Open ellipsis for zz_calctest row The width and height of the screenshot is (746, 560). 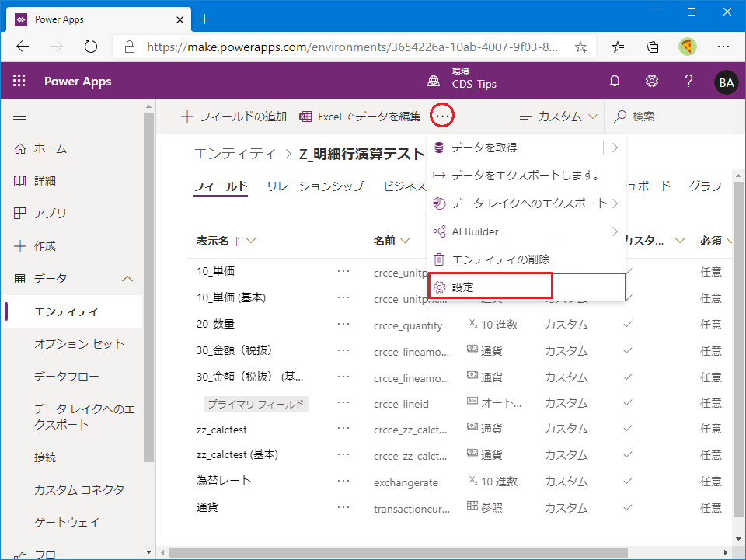(343, 428)
